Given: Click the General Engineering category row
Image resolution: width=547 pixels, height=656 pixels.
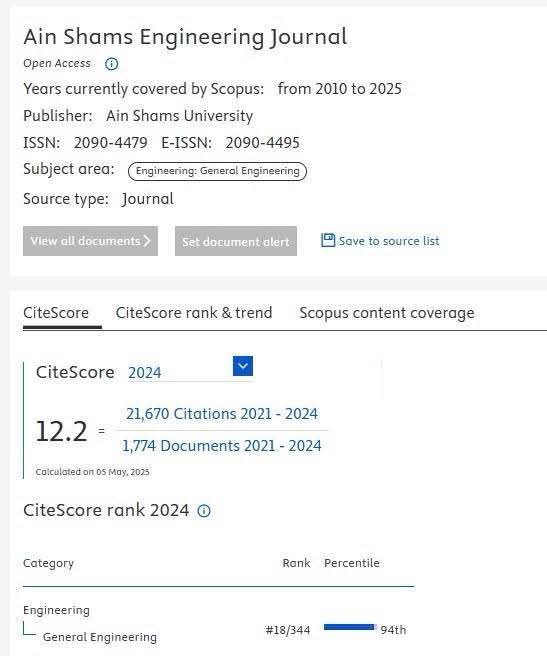Looking at the screenshot, I should pyautogui.click(x=100, y=637).
